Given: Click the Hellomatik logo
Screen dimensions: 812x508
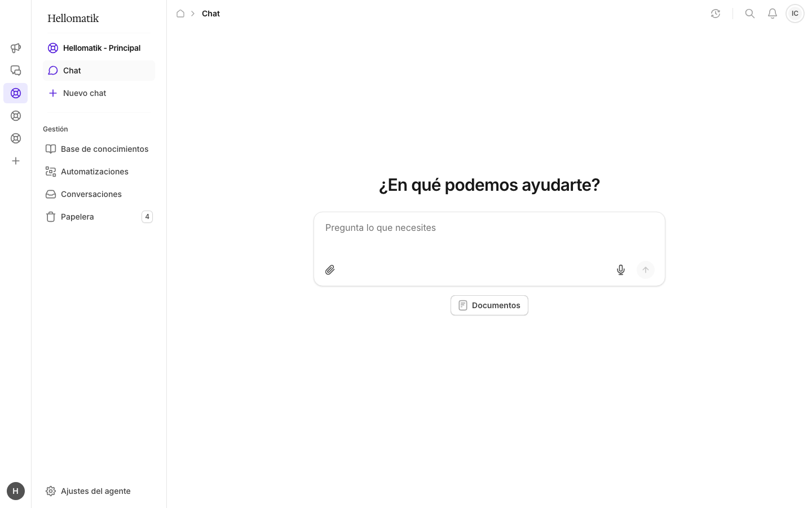Looking at the screenshot, I should 73,18.
